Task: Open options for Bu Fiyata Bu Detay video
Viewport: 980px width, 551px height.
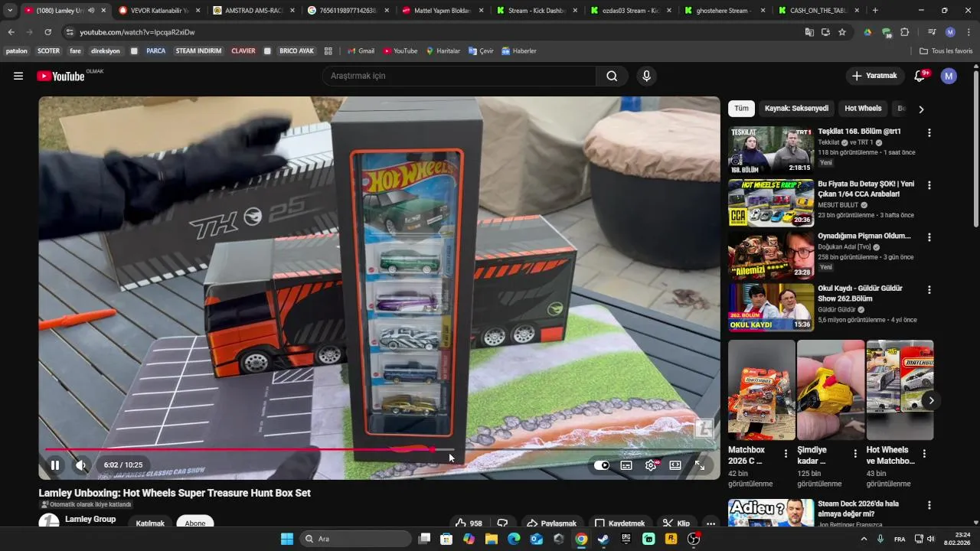Action: [x=929, y=185]
